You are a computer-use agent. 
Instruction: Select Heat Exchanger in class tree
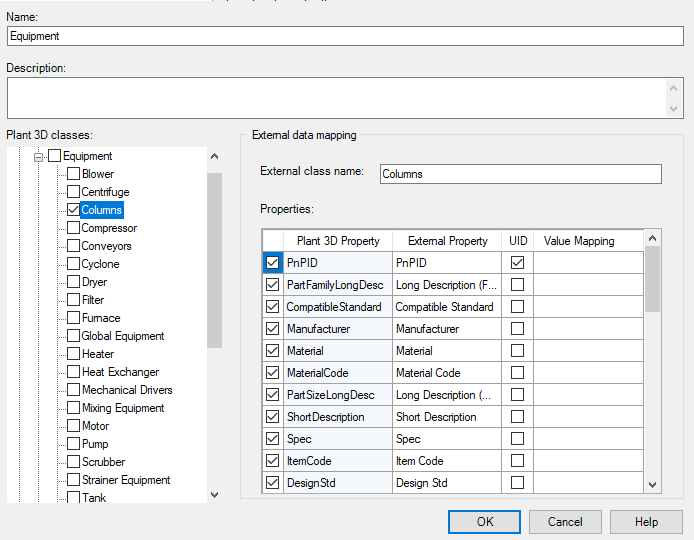pos(120,372)
